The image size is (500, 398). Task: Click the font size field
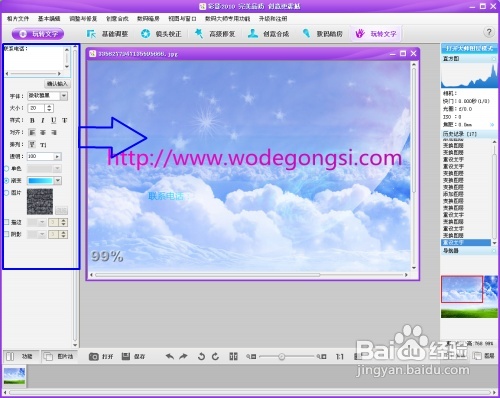[x=36, y=108]
